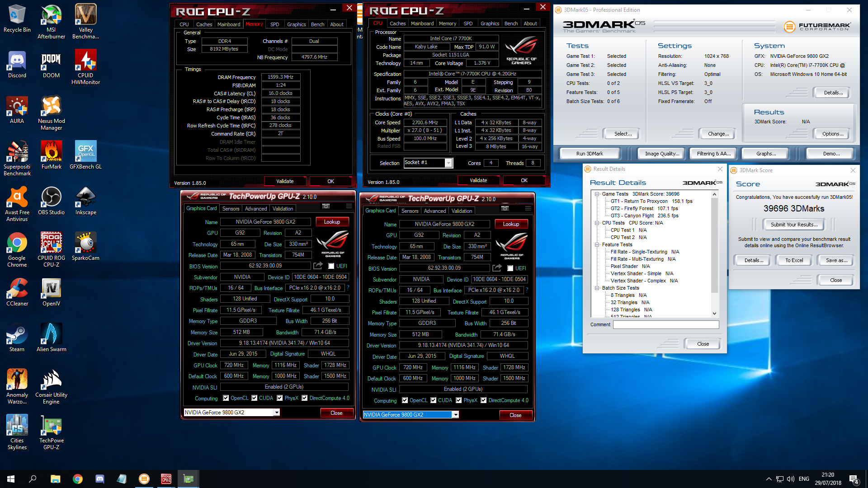Toggle UEFI checkbox in right GPU-Z
This screenshot has width=868, height=488.
(x=510, y=268)
